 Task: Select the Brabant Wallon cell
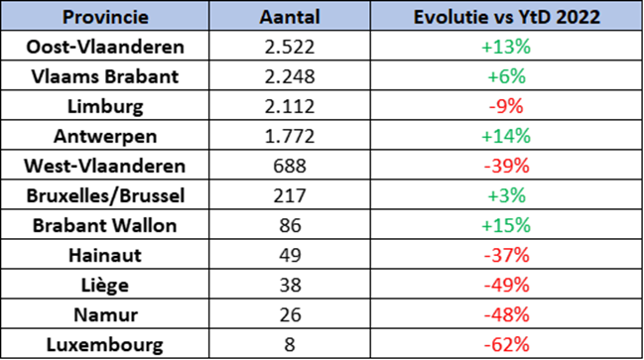coord(105,225)
